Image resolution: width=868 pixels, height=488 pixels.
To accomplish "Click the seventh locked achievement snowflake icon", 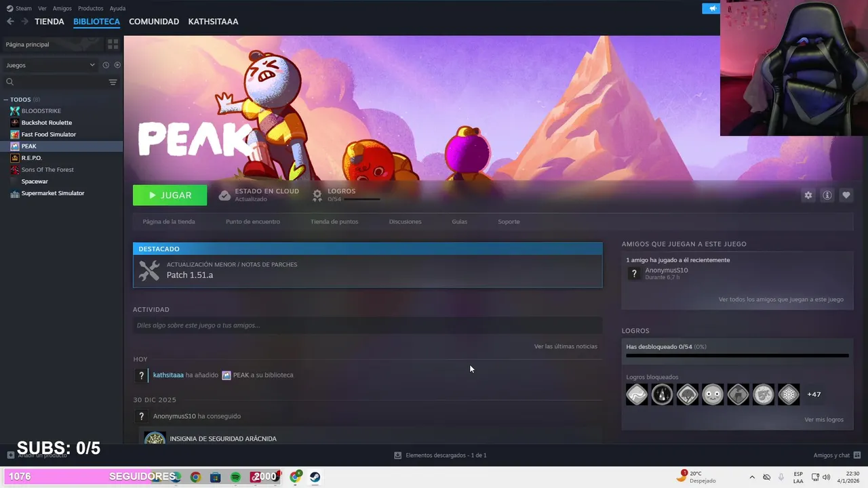I will click(789, 394).
